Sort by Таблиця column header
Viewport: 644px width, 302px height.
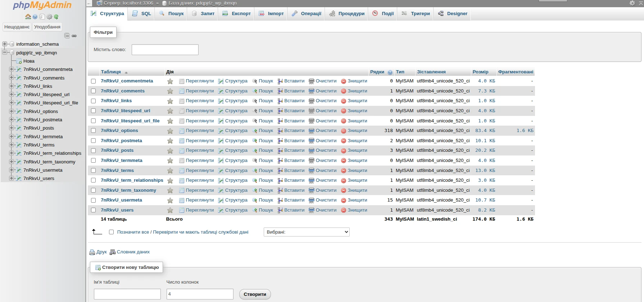pos(111,72)
